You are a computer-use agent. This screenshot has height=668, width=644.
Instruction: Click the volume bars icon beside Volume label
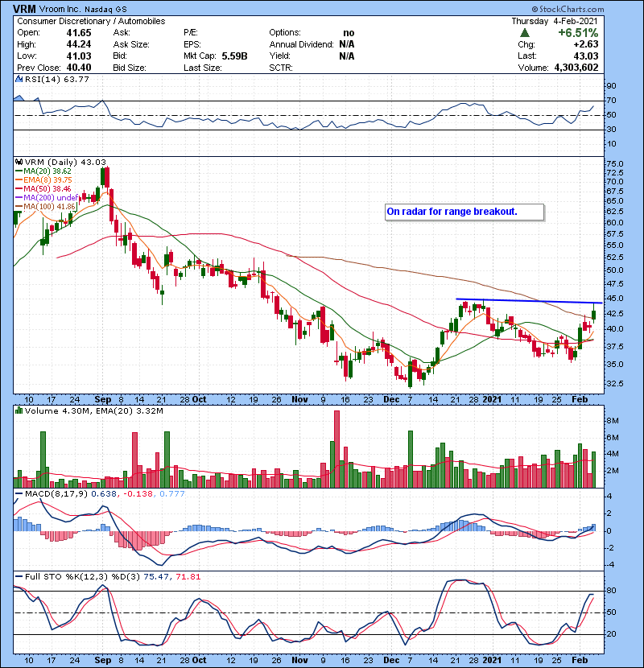click(19, 410)
